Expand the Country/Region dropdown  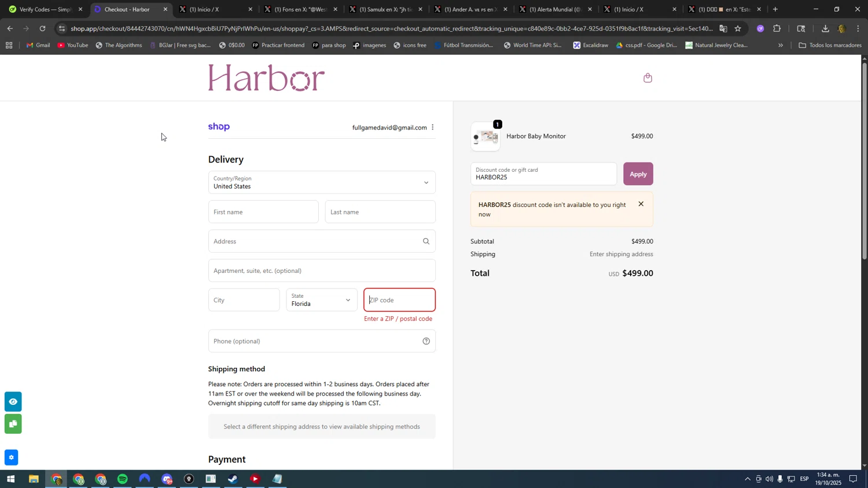click(x=322, y=182)
